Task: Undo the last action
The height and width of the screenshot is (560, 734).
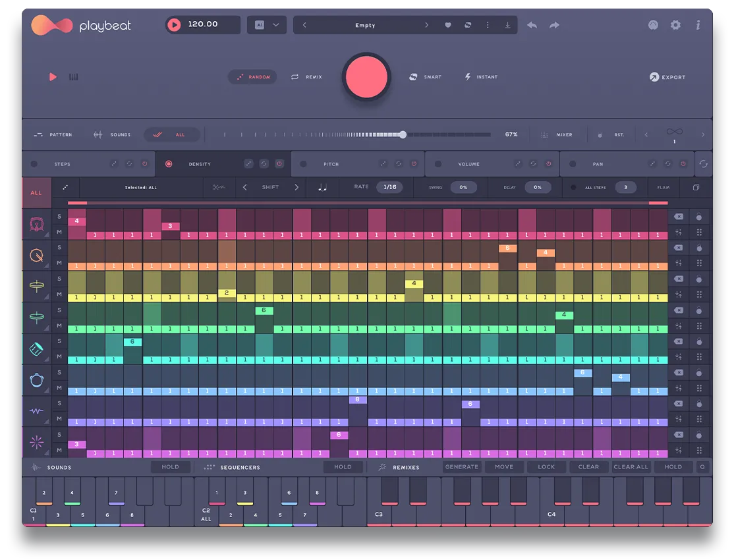Action: click(532, 25)
